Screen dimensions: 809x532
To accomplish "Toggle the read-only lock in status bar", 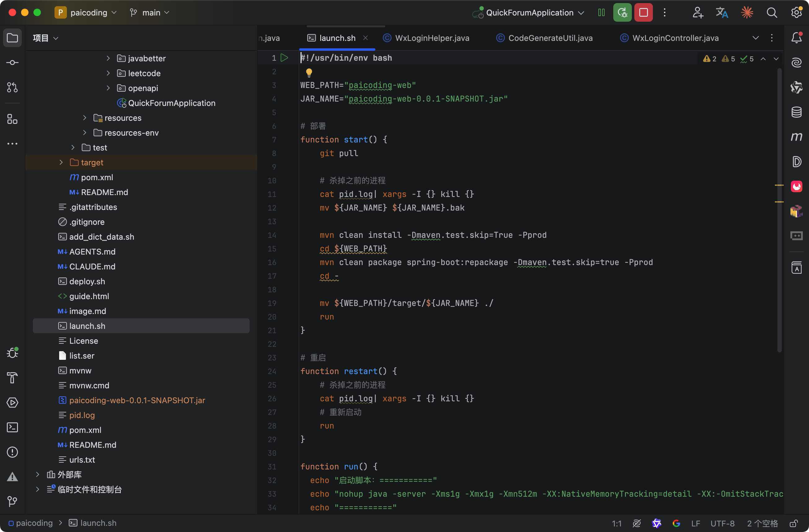I will (x=794, y=523).
